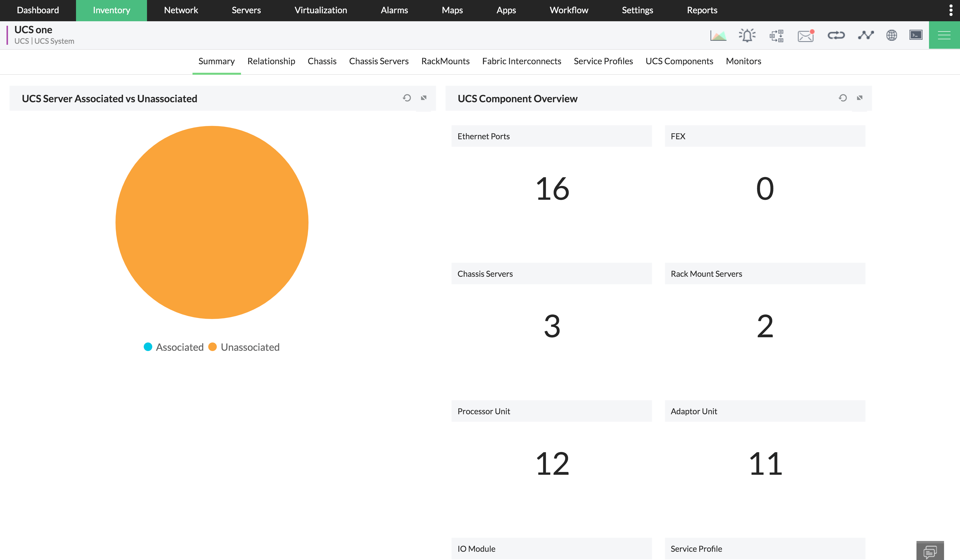The image size is (960, 560).
Task: Open the area graph icon in header
Action: coord(718,35)
